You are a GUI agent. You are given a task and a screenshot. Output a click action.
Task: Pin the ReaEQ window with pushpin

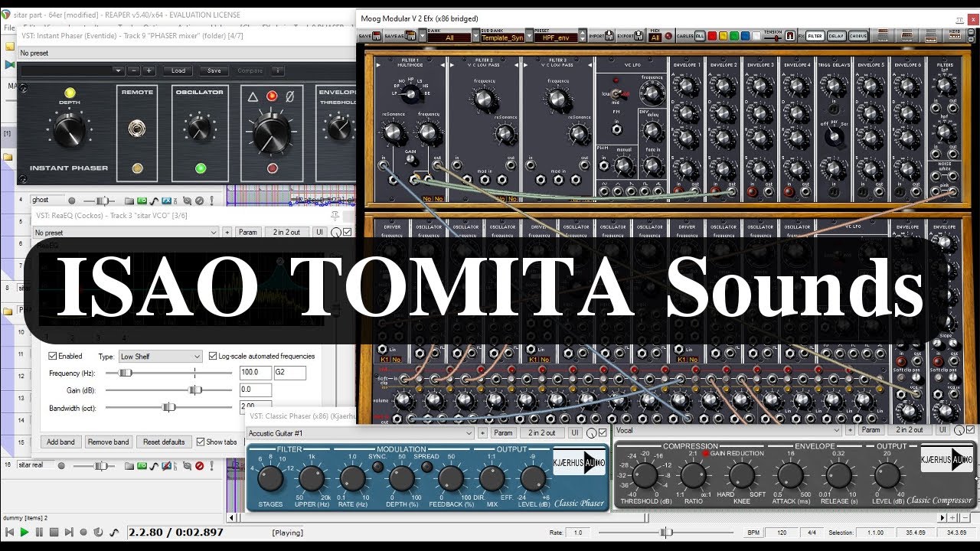[x=335, y=216]
